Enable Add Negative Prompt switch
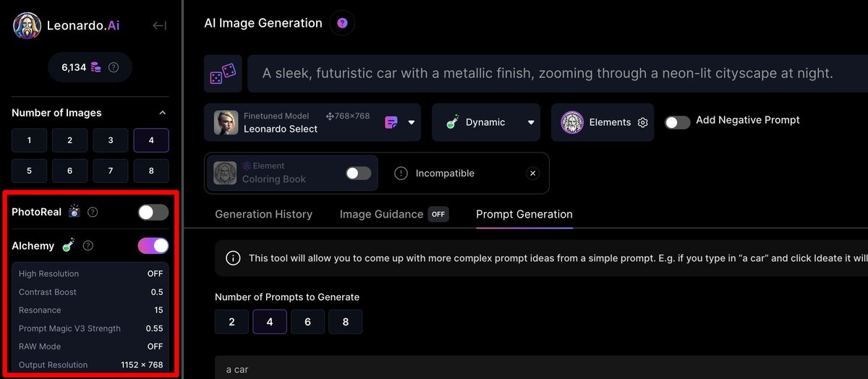 coord(677,122)
